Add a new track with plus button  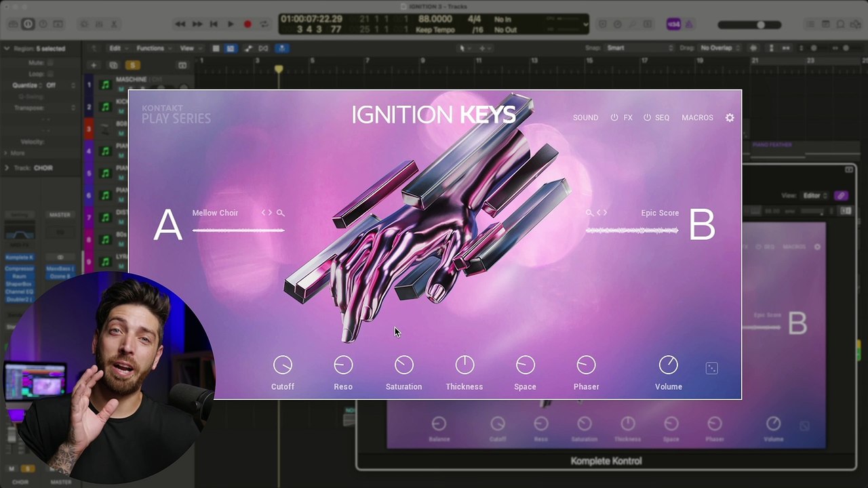coord(94,65)
